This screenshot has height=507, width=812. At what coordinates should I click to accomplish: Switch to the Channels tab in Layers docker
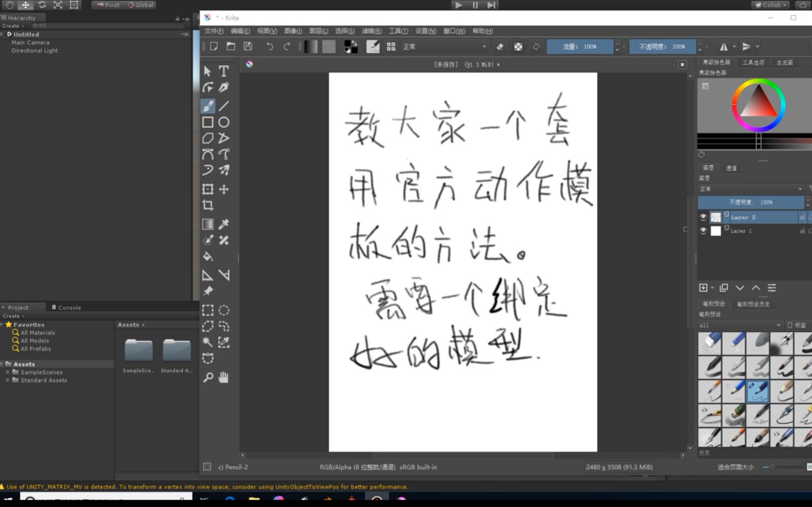731,168
